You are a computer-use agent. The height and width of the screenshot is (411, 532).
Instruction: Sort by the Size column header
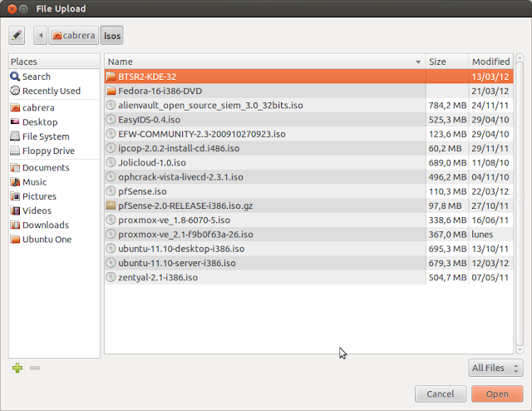coord(447,62)
